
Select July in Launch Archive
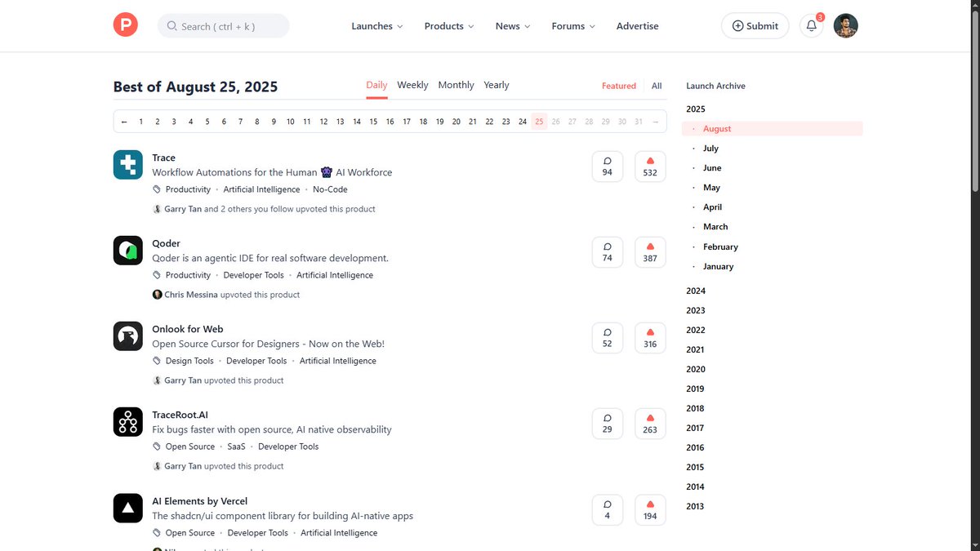(x=710, y=149)
